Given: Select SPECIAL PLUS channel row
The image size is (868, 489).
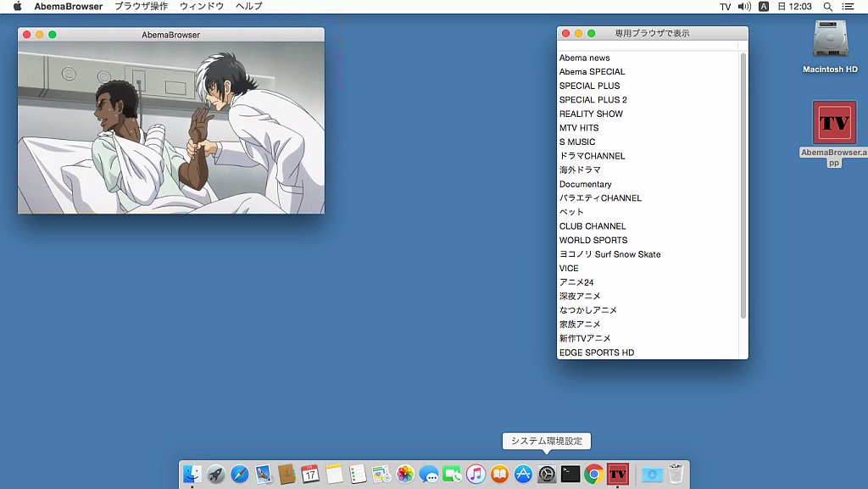Looking at the screenshot, I should click(648, 86).
